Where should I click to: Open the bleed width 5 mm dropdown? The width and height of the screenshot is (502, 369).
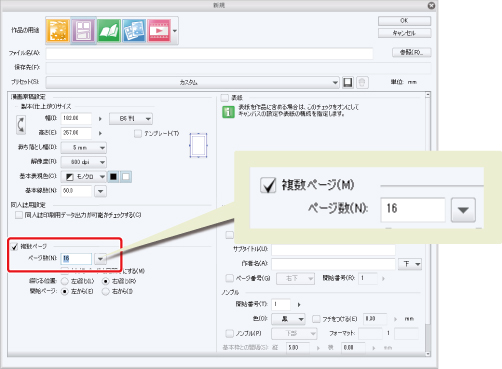pos(83,147)
